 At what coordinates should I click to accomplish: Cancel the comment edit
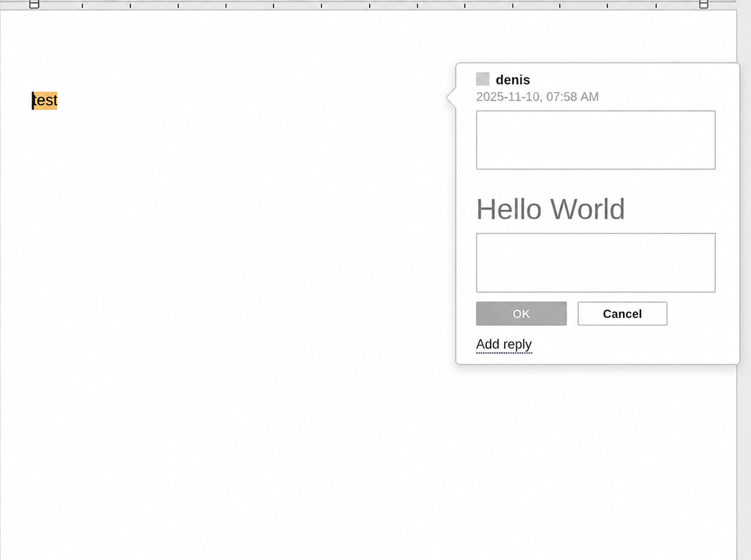pyautogui.click(x=622, y=313)
